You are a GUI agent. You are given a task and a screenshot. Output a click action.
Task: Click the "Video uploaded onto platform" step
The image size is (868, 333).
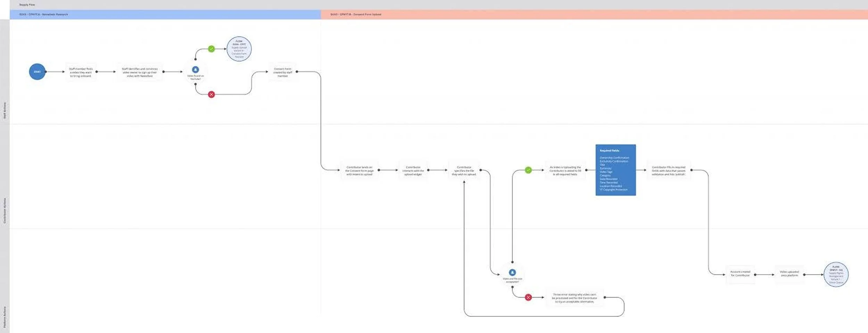pyautogui.click(x=790, y=274)
